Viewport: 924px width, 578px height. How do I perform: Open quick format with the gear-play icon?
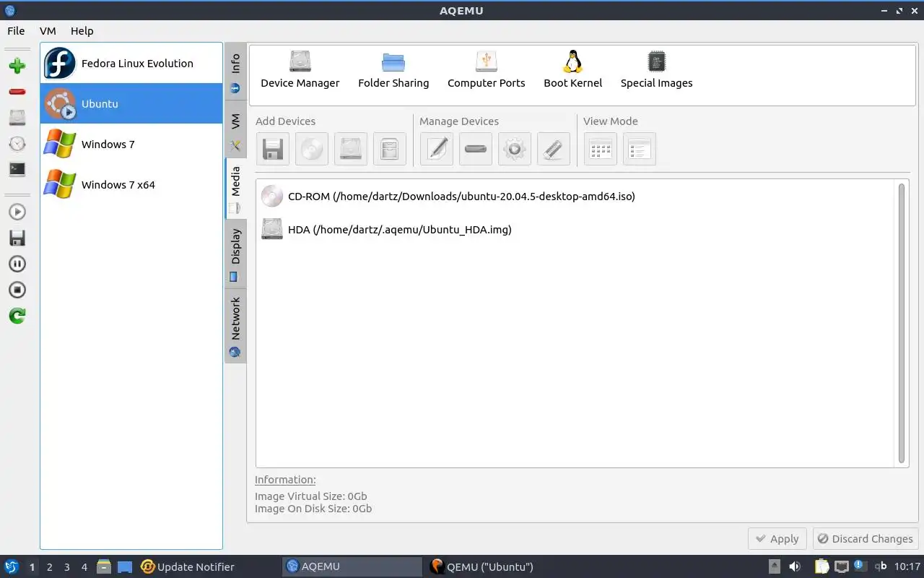click(x=515, y=149)
